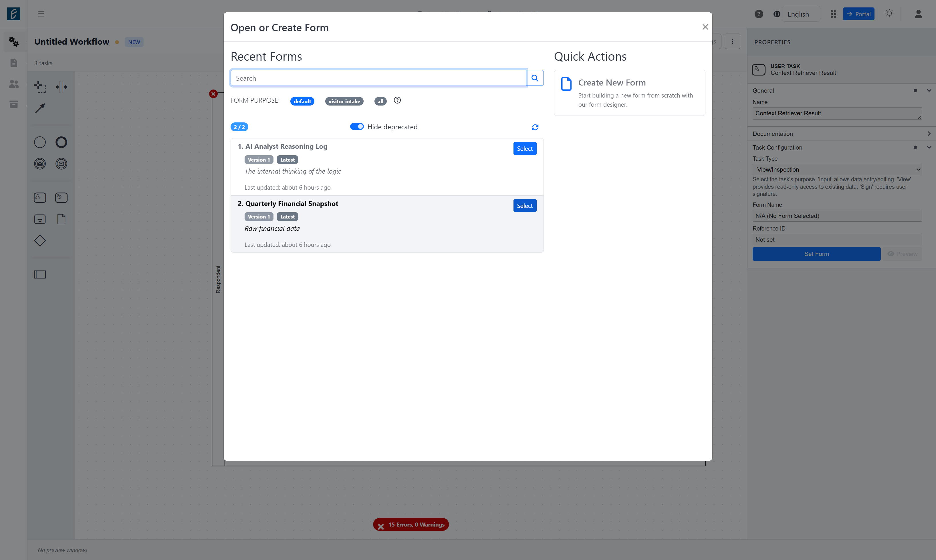This screenshot has width=936, height=560.
Task: Add a pool/participant shape
Action: [40, 275]
